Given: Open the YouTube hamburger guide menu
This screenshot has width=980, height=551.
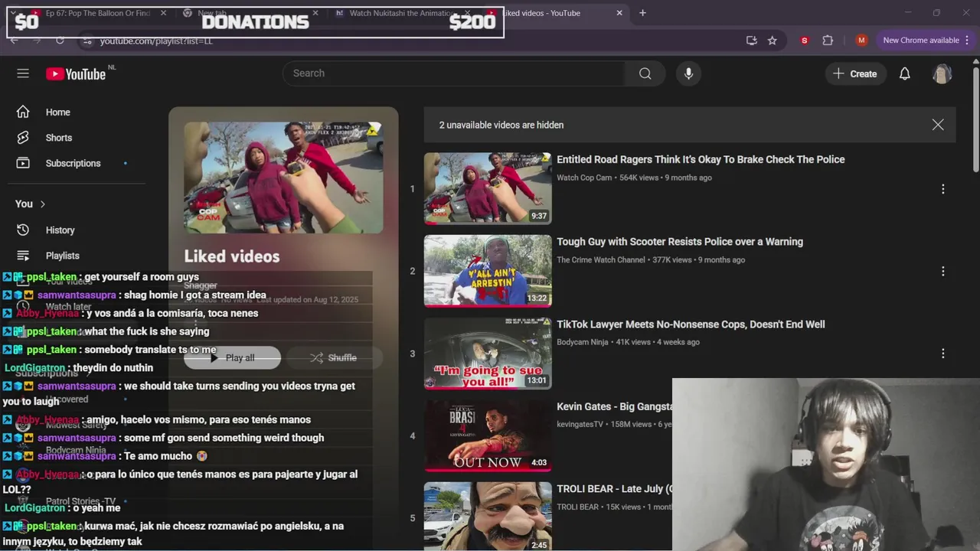Looking at the screenshot, I should point(23,73).
